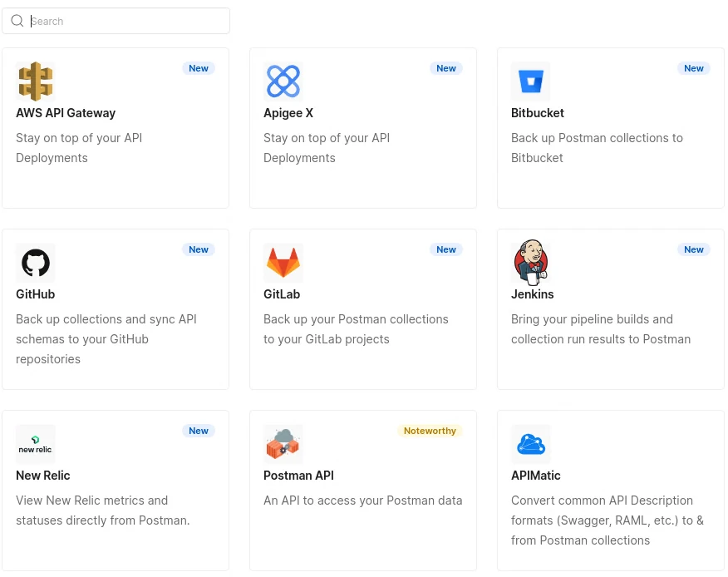Click the magnifying glass search icon
This screenshot has height=577, width=728.
17,22
